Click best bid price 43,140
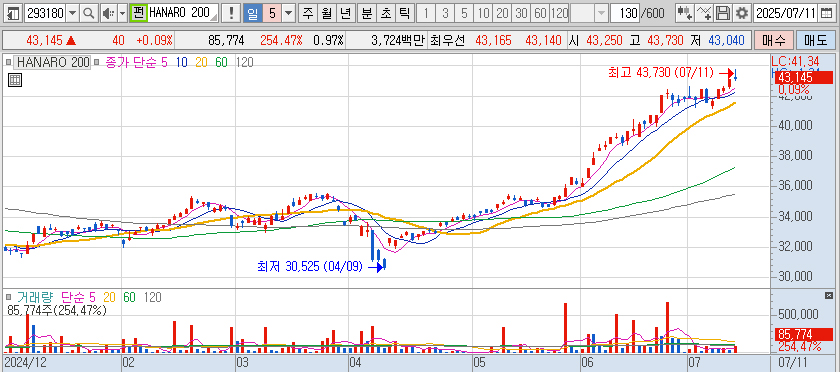 click(544, 40)
